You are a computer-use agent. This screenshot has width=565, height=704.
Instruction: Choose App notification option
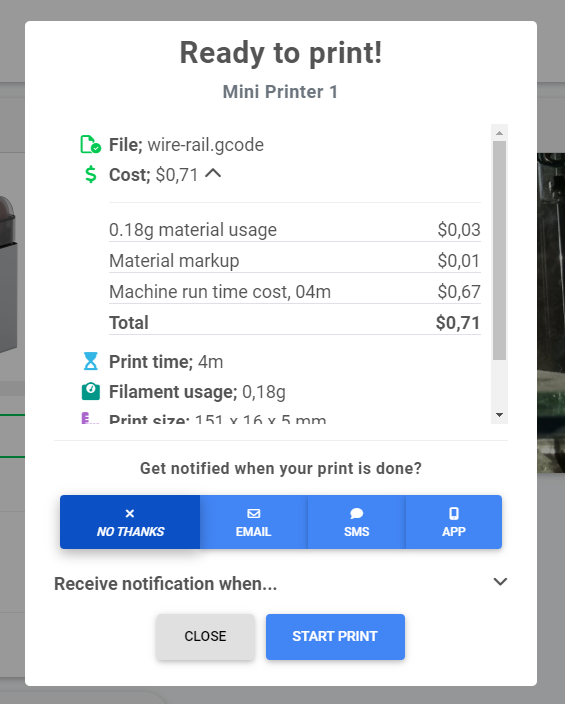coord(454,522)
